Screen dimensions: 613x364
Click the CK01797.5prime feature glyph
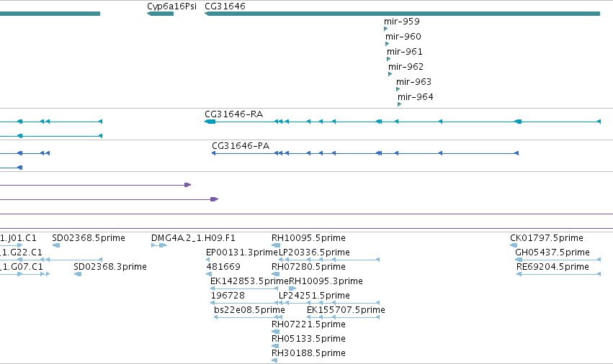514,245
